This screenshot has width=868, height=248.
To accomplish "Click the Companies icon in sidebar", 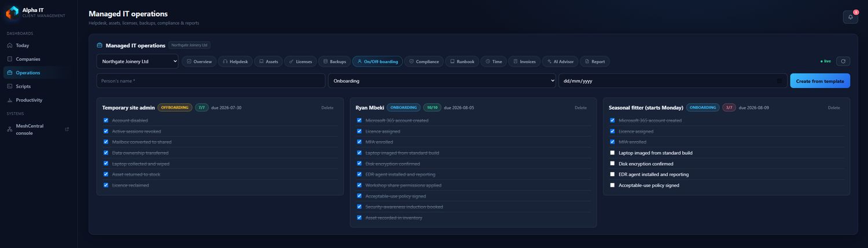I will 9,59.
